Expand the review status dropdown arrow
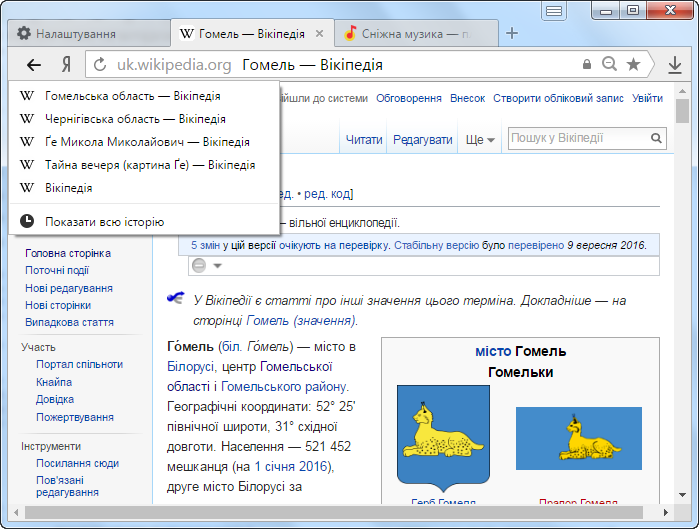The height and width of the screenshot is (529, 699). tap(218, 266)
